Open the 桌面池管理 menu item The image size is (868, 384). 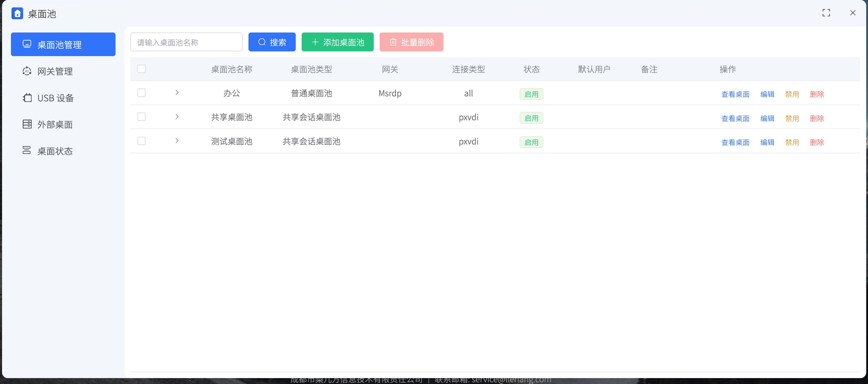(63, 44)
